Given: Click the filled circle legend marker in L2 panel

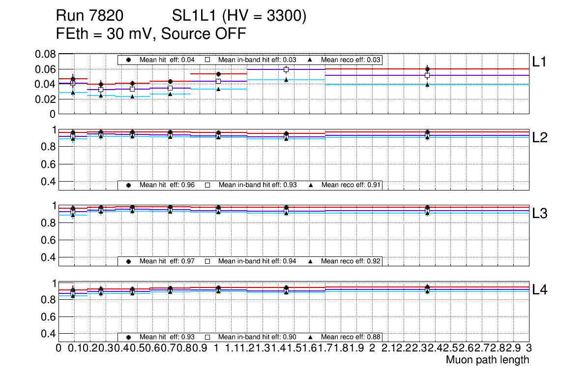Looking at the screenshot, I should click(129, 185).
